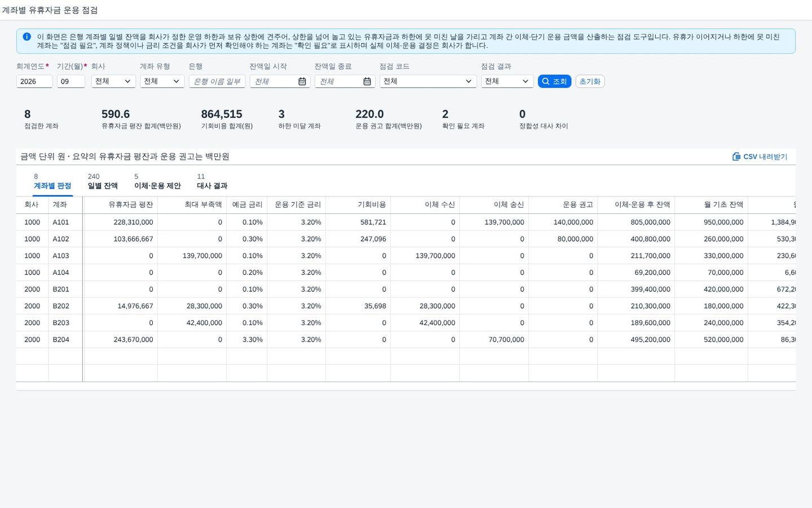Select account cell B202
Viewport: 812px width, 508px height.
coord(65,306)
